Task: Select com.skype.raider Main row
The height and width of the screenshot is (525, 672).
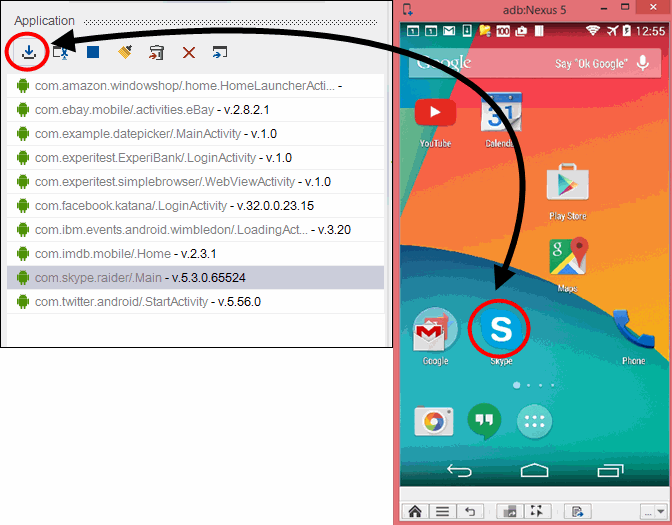Action: [x=195, y=278]
